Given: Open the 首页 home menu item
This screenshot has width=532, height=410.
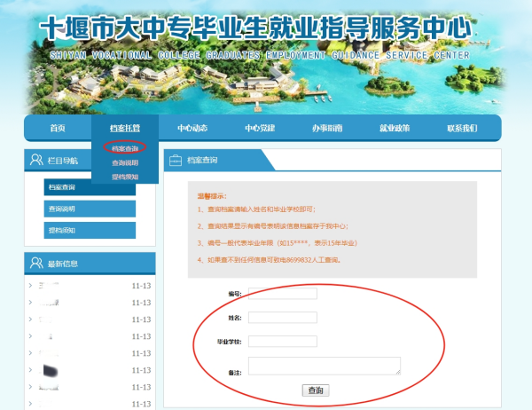Looking at the screenshot, I should [58, 128].
